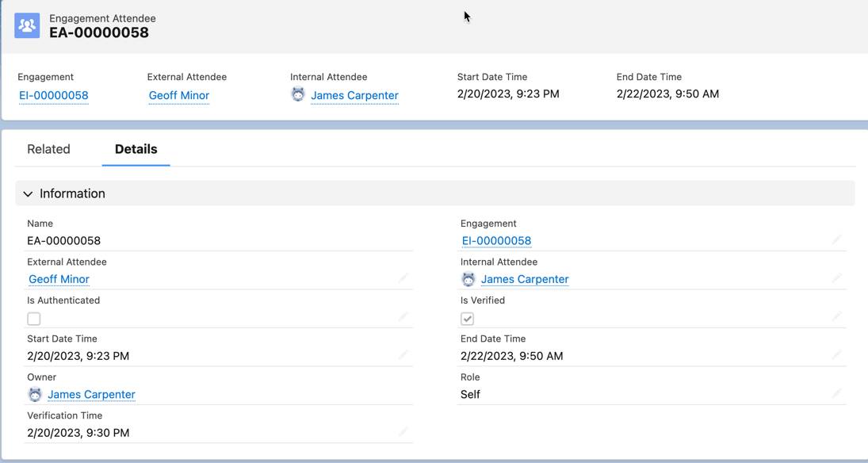Edit External Attendee pencil icon
Viewport: 868px width, 463px height.
coord(403,278)
